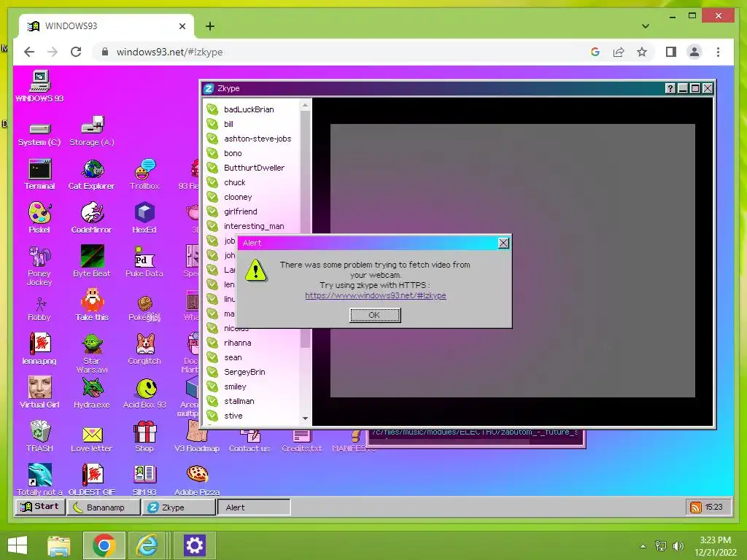Close the Alert dialog with X

pyautogui.click(x=503, y=244)
